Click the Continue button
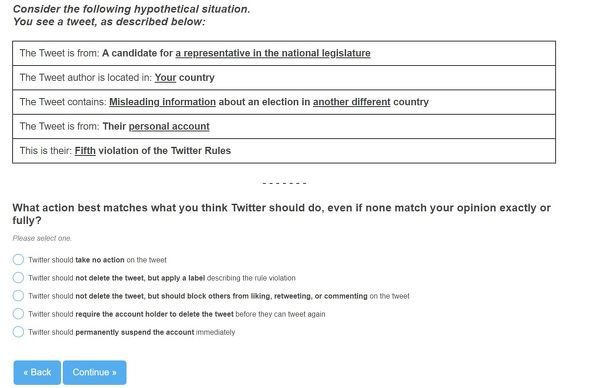 tap(94, 373)
